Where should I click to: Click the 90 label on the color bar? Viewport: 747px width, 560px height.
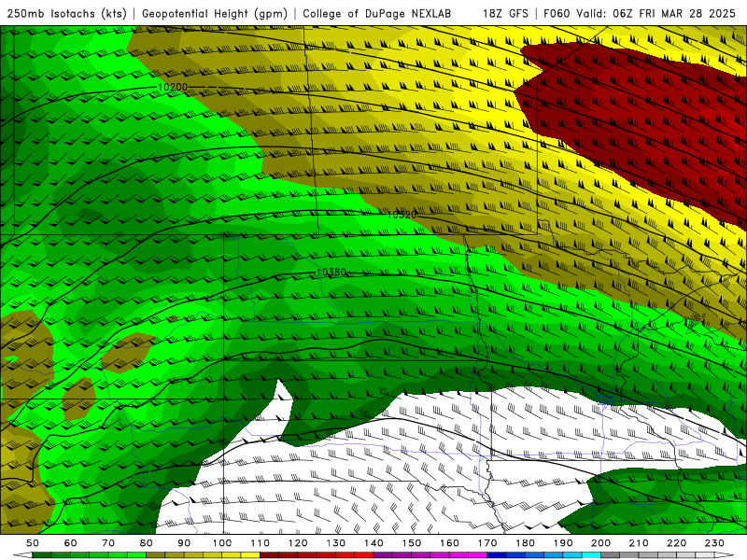(184, 543)
